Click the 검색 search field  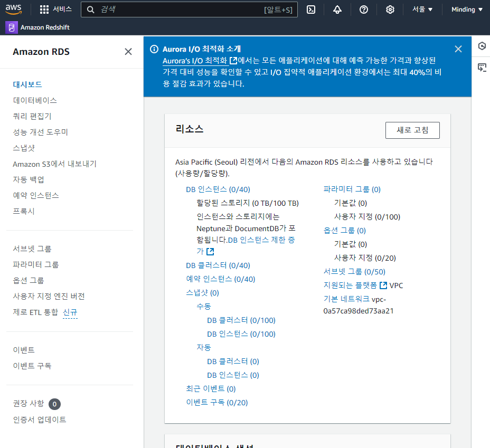(x=189, y=9)
